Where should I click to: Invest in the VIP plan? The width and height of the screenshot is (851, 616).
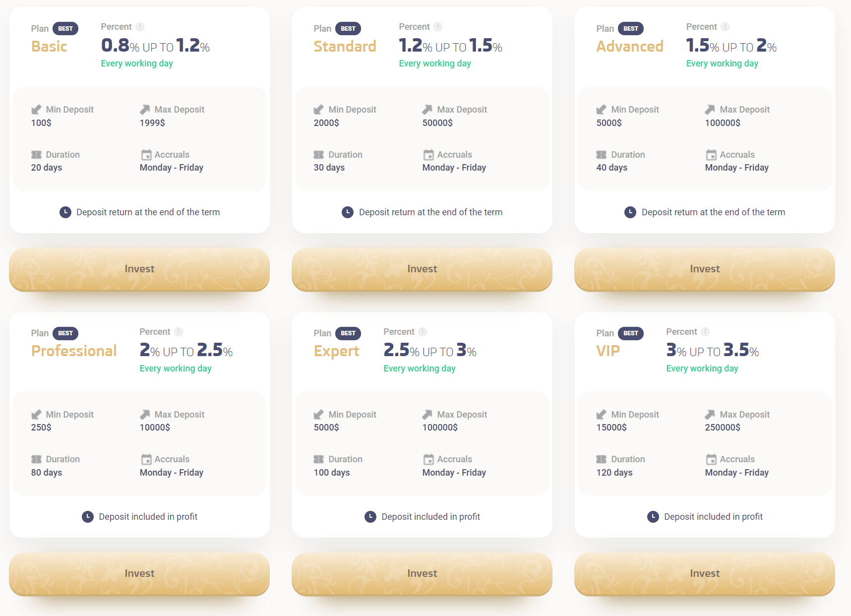point(705,574)
